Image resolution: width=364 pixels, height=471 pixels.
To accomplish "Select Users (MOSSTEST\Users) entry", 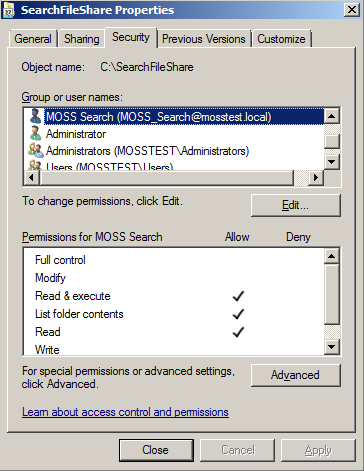I will click(x=174, y=165).
